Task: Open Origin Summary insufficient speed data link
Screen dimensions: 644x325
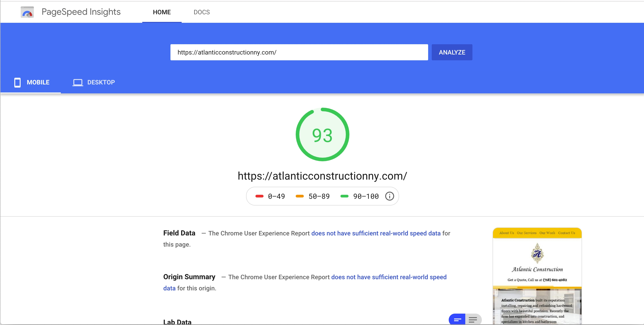Action: point(389,277)
